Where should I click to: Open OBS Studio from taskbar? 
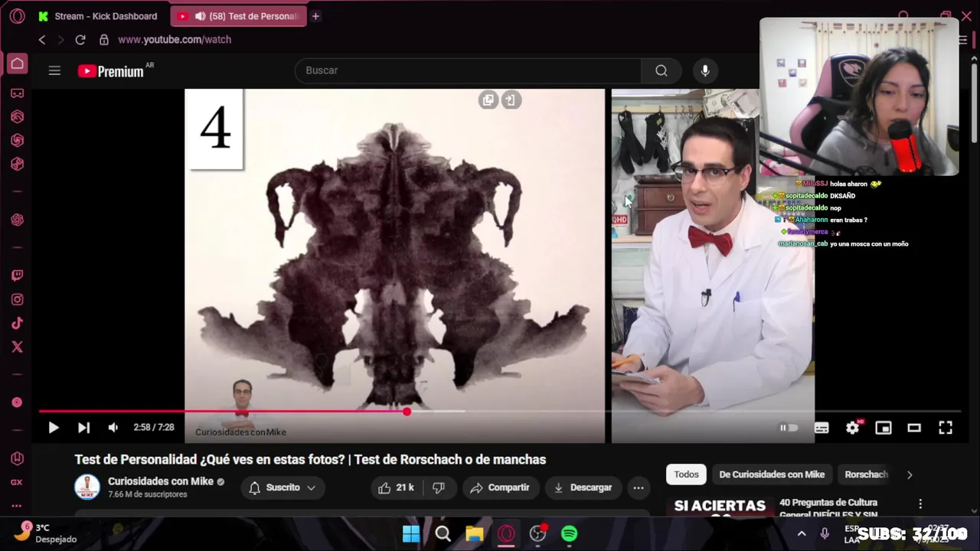pos(538,533)
